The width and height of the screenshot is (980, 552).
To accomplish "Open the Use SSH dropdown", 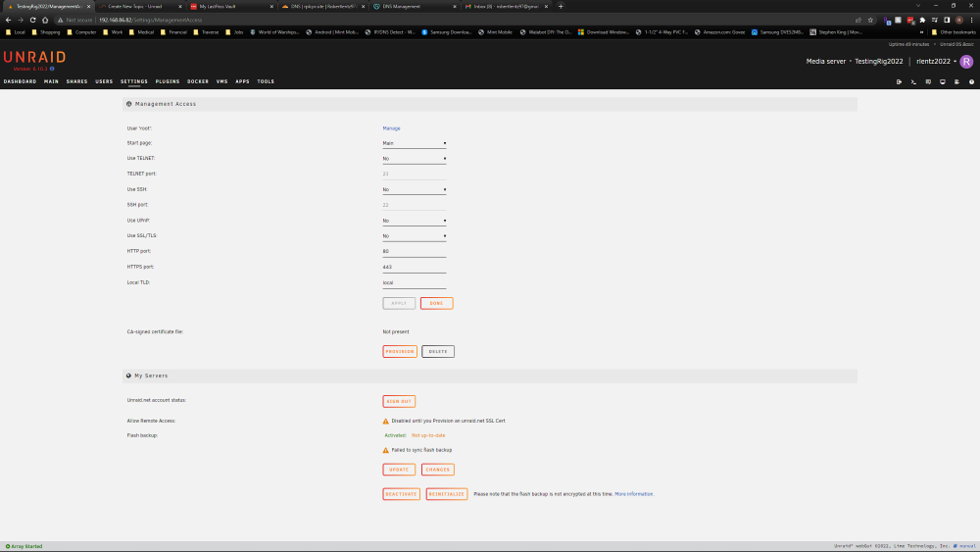I will pos(415,189).
